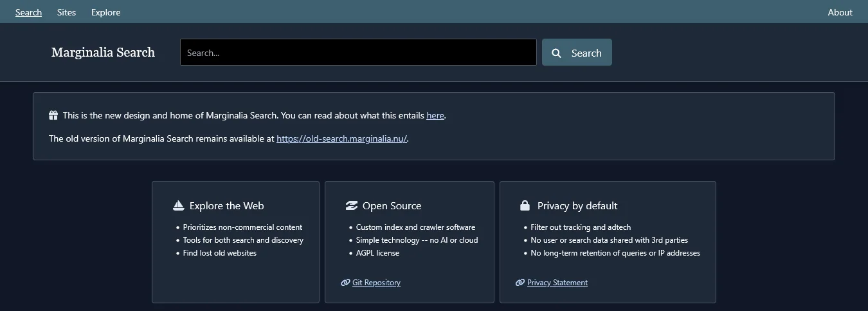The height and width of the screenshot is (311, 868).
Task: Click 'No user or search data shared' bullet
Action: point(610,240)
